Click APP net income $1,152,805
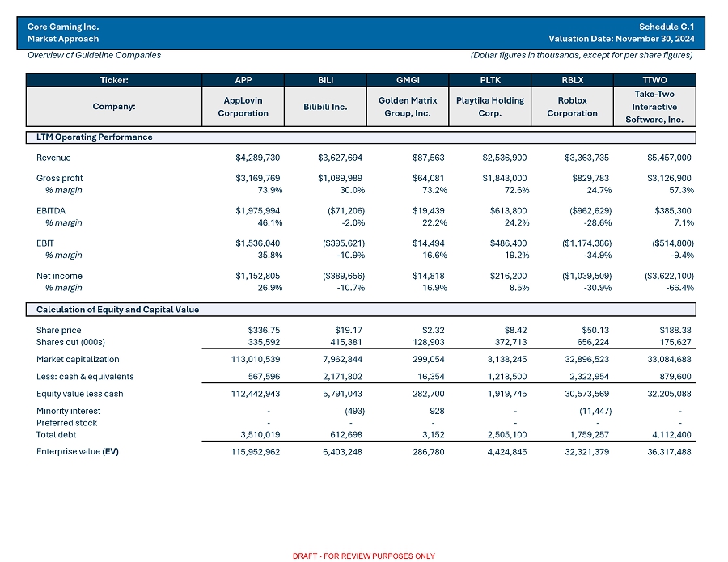Viewport: 728px width, 562px height. click(258, 276)
